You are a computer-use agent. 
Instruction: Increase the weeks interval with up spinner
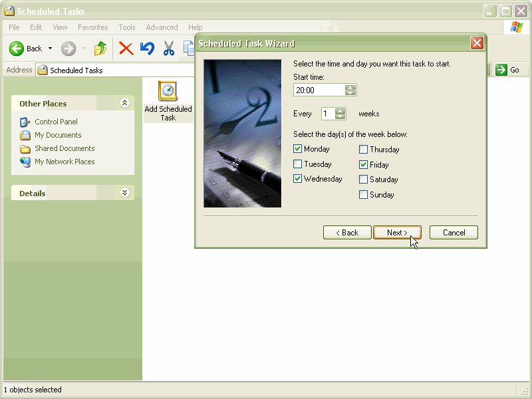pos(340,111)
